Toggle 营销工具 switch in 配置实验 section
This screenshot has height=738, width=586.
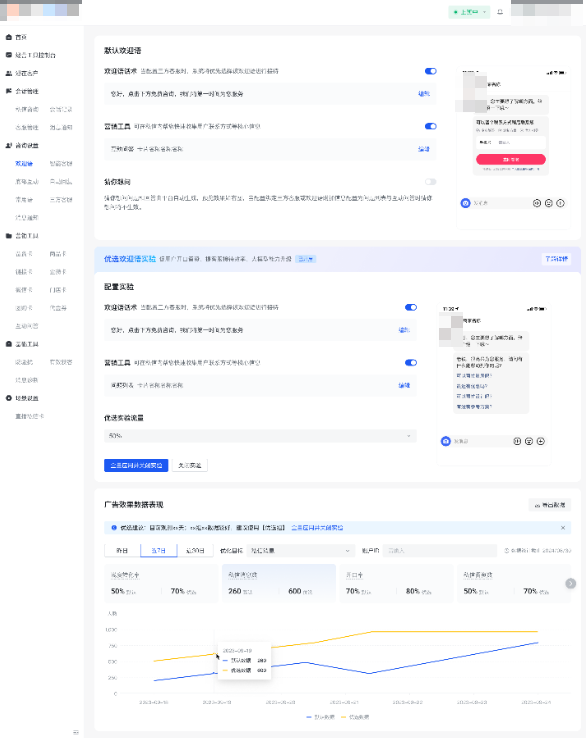coord(411,362)
